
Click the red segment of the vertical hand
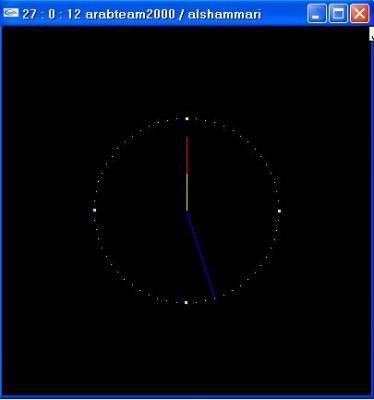coord(187,155)
